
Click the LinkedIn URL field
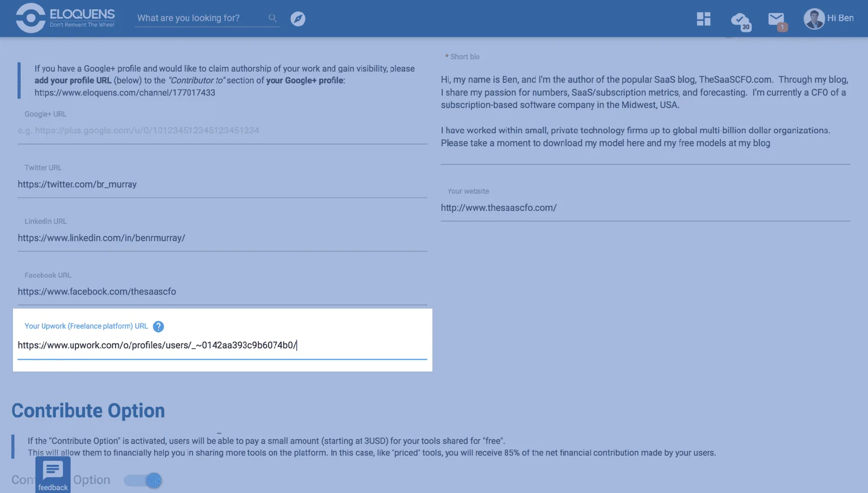click(x=222, y=238)
